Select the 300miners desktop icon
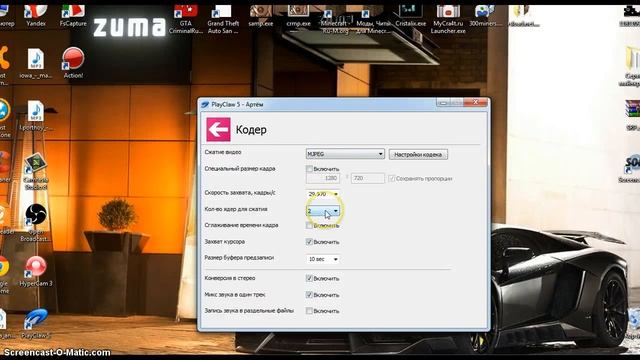Image resolution: width=640 pixels, height=360 pixels. pyautogui.click(x=485, y=16)
